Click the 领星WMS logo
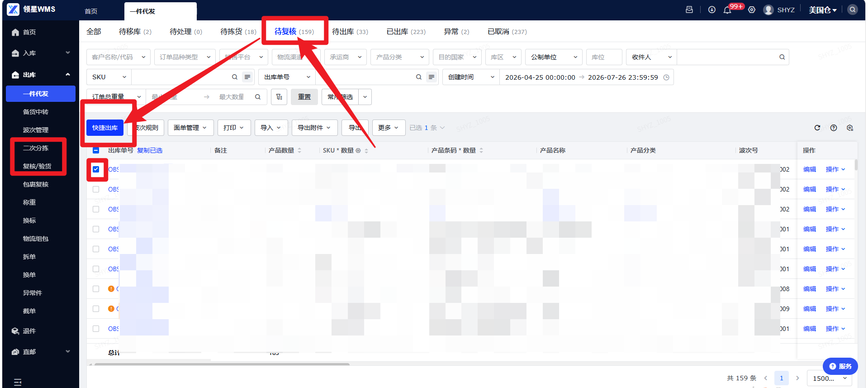The image size is (868, 388). (x=31, y=9)
